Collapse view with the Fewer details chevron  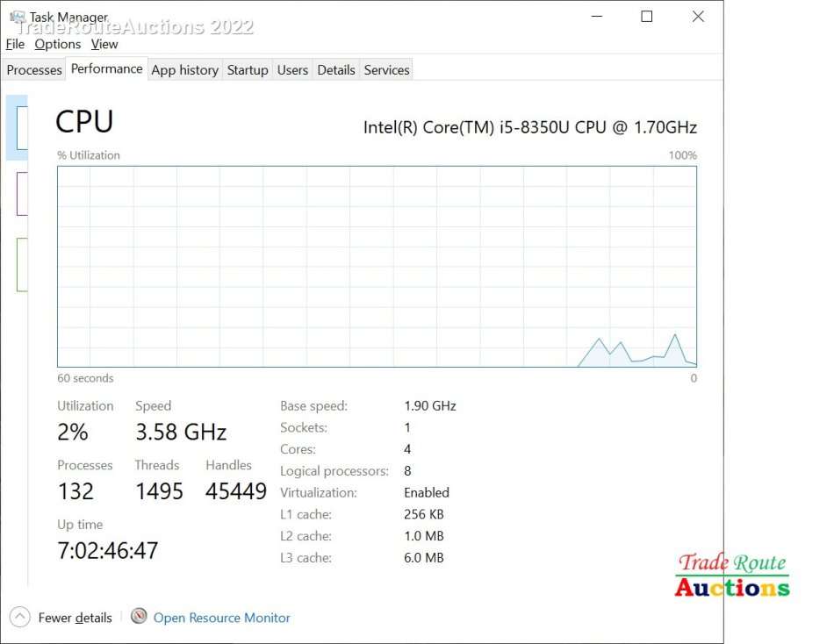coord(20,617)
